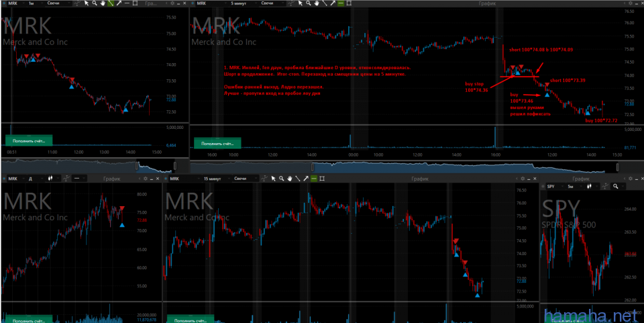Select the arrow drawing tool in the 5-minute chart
Screen dimensions: 644x323
(x=333, y=3)
